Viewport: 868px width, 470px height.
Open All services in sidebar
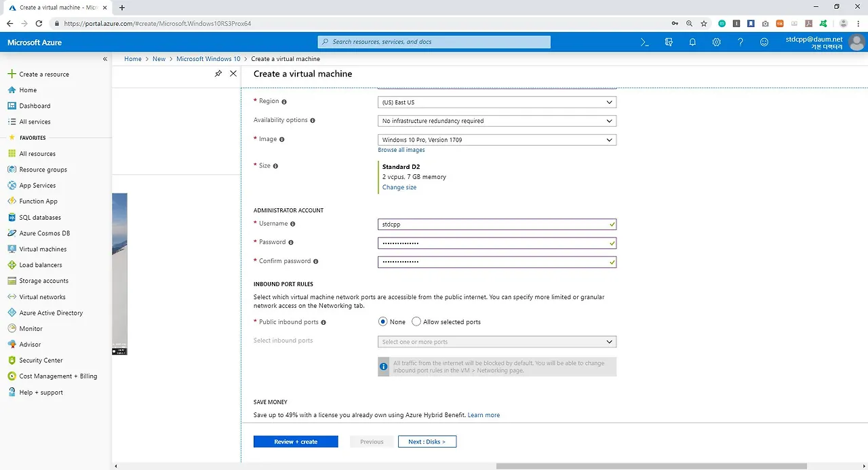(x=35, y=121)
